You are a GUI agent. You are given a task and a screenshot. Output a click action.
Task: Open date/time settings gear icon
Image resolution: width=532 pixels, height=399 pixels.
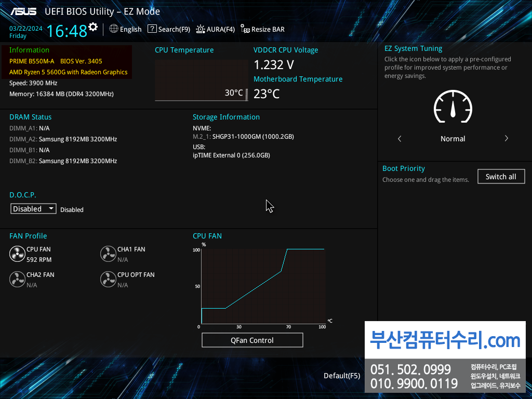coord(93,27)
